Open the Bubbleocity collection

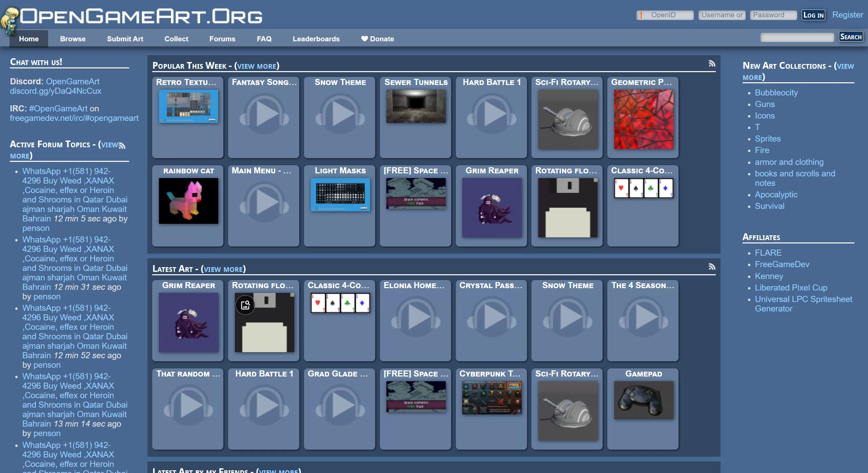point(776,93)
